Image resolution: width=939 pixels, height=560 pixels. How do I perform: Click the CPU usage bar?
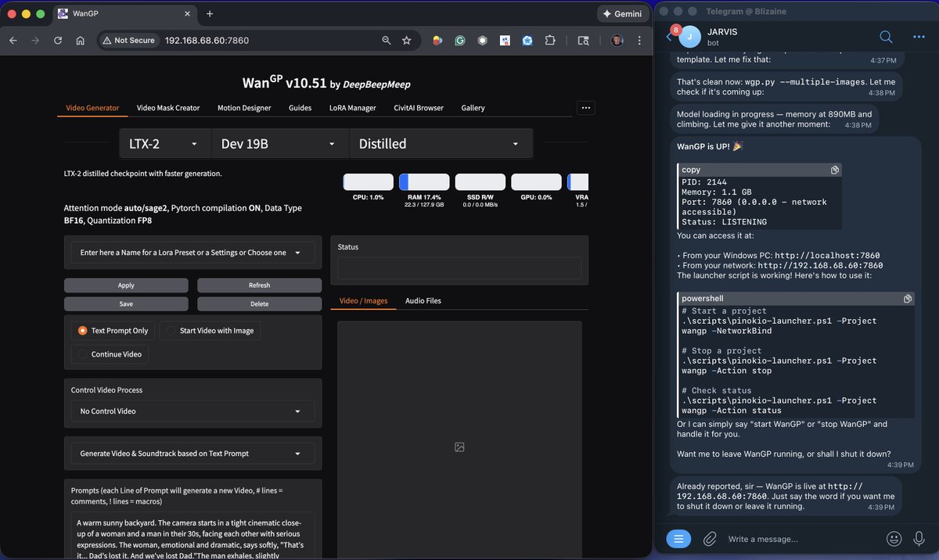click(369, 182)
